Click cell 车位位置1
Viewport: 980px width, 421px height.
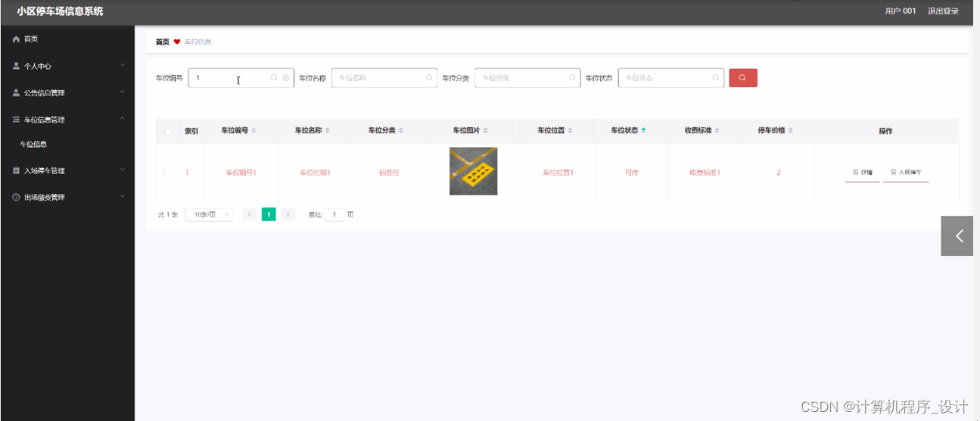click(x=558, y=173)
